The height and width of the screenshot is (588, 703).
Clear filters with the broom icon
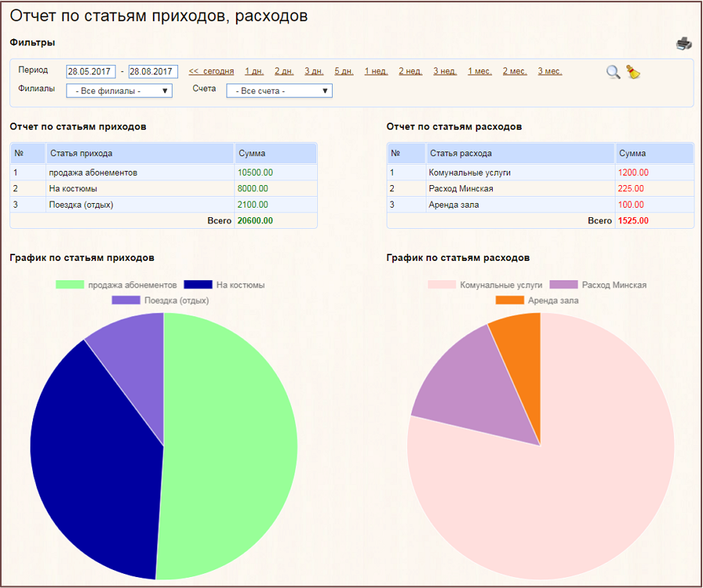633,72
